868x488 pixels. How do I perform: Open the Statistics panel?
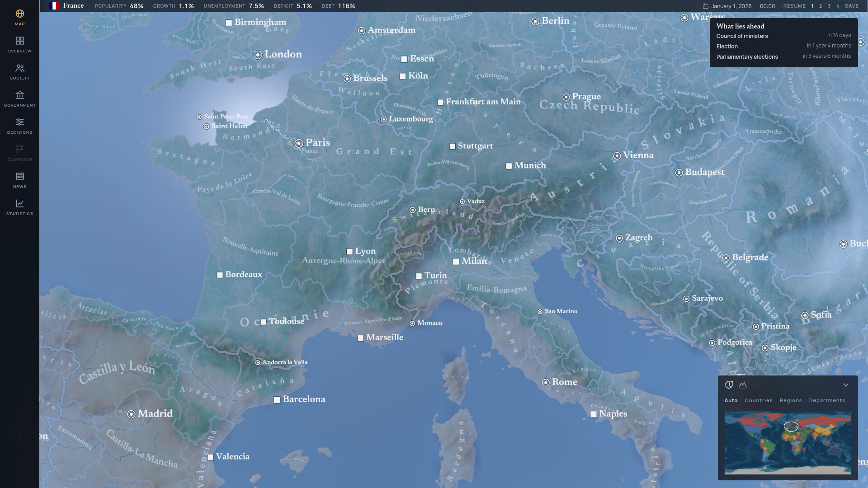click(x=19, y=207)
